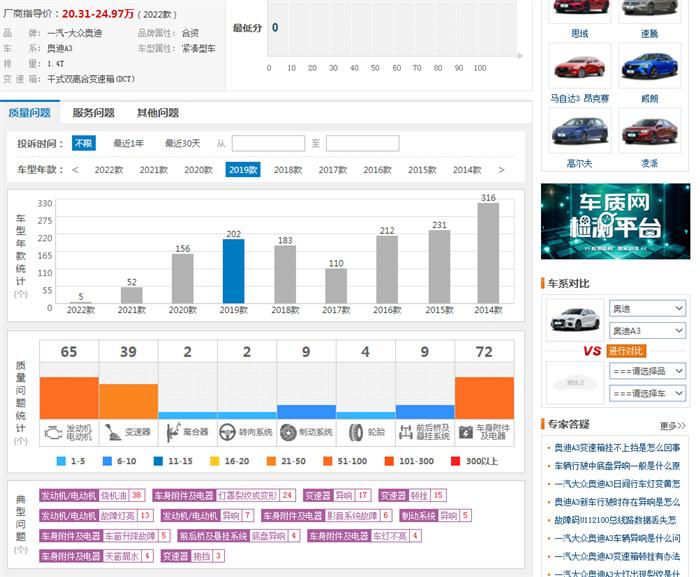The height and width of the screenshot is (577, 700).
Task: Click the engine/motor category icon
Action: [x=54, y=432]
